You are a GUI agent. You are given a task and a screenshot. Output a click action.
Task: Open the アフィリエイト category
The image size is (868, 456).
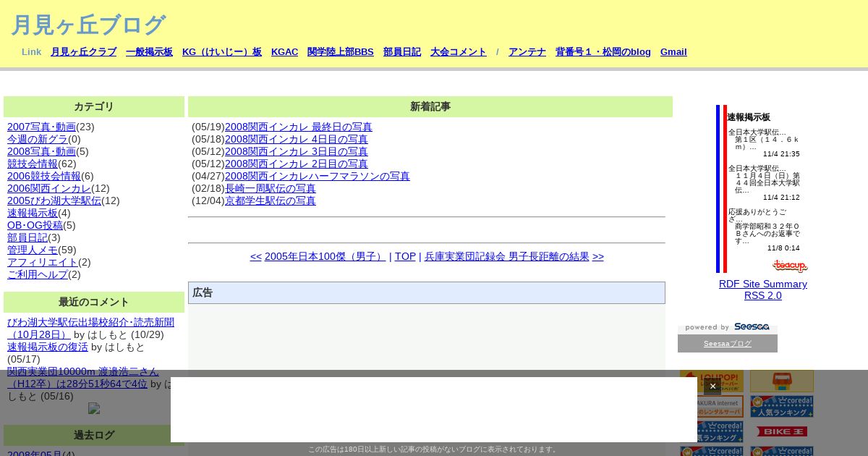pyautogui.click(x=43, y=262)
